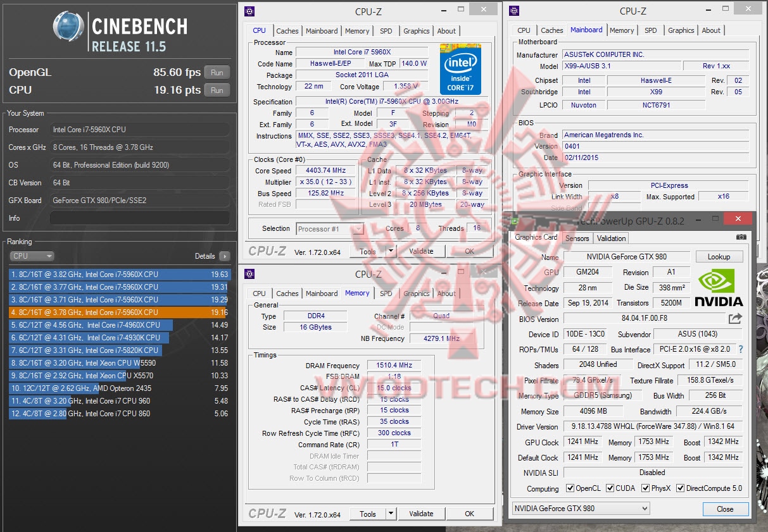Viewport: 768px width, 532px height.
Task: Click the Info input field in Cinebench
Action: [139, 218]
